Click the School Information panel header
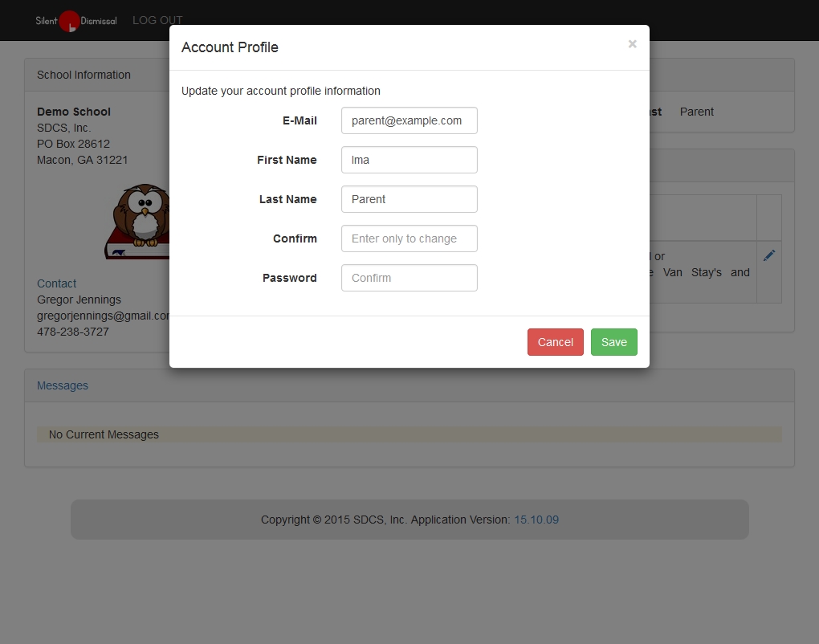The image size is (819, 644). pos(84,75)
